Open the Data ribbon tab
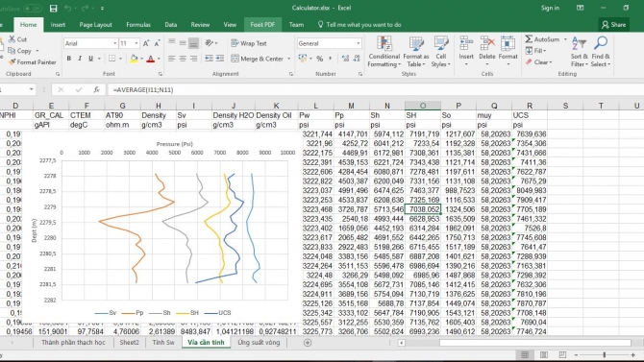Viewport: 644px width, 362px height. [x=171, y=25]
